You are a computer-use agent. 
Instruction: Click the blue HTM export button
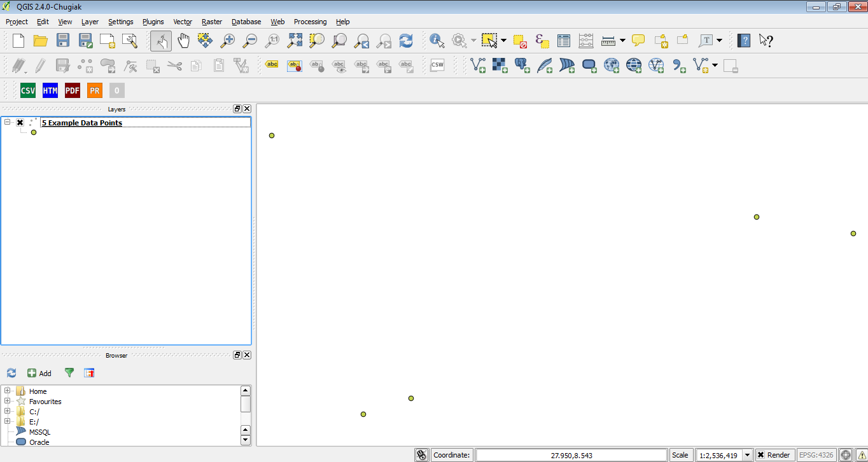pos(50,90)
